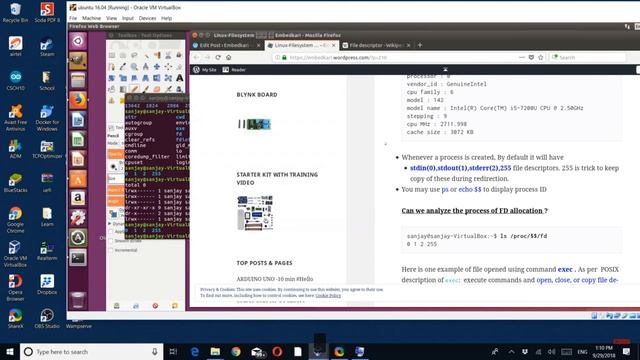Switch to the Edit Post Embedkari tab
This screenshot has width=640, height=360.
click(x=227, y=45)
